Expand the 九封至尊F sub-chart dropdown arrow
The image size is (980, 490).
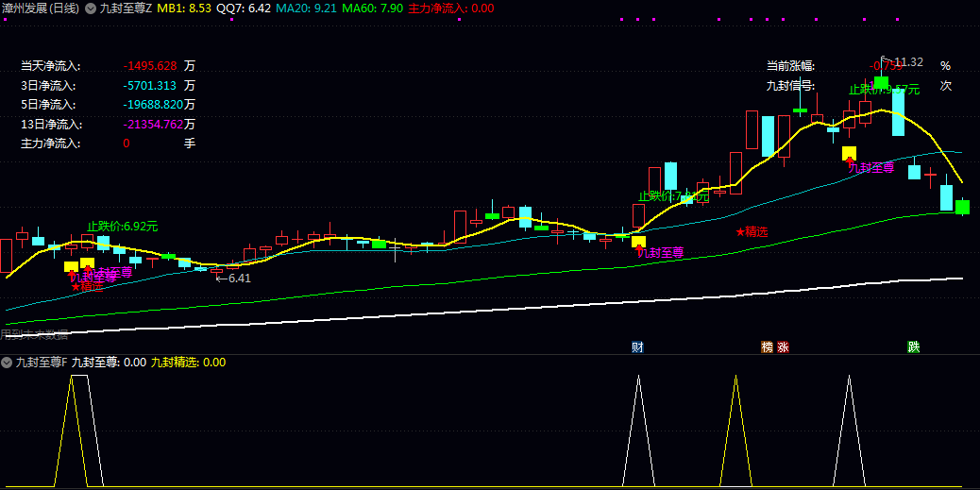coord(7,362)
